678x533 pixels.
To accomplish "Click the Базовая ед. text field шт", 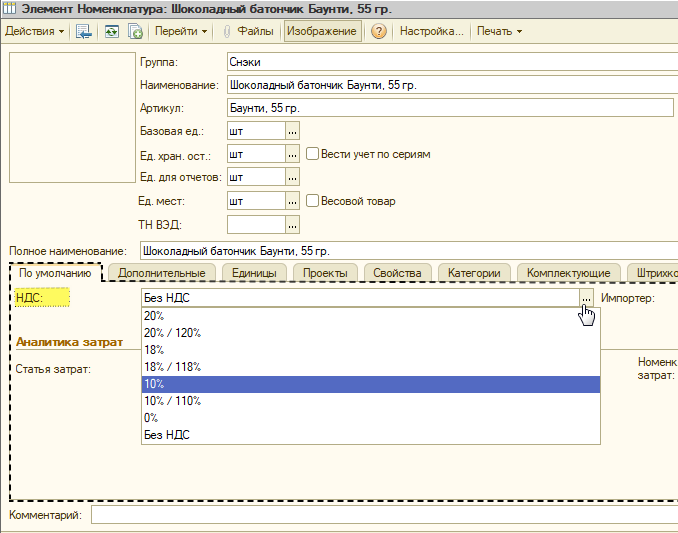I will click(256, 131).
